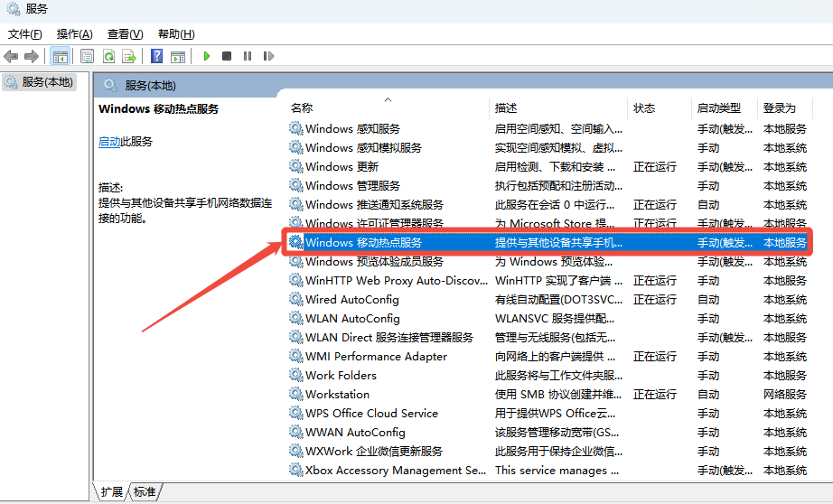This screenshot has height=504, width=833.
Task: Click 正在运行 status of Windows 更新
Action: pyautogui.click(x=654, y=167)
